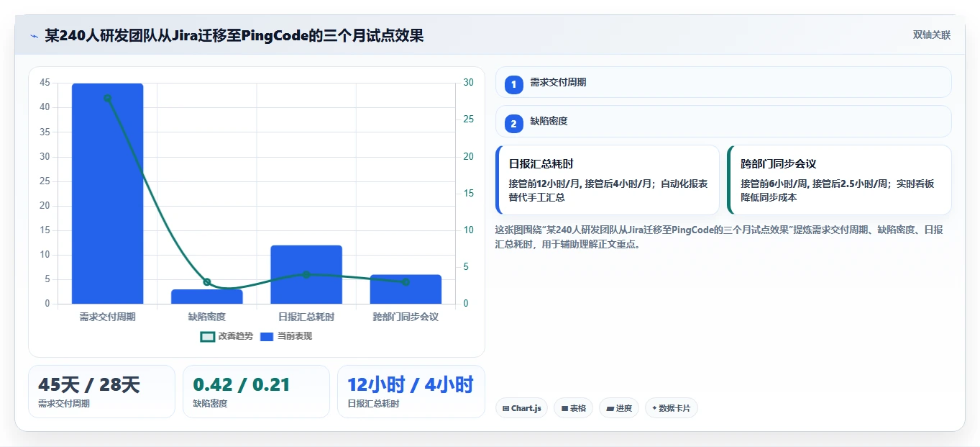
Task: Click the 12小时 / 4小时 stat card
Action: tap(411, 392)
